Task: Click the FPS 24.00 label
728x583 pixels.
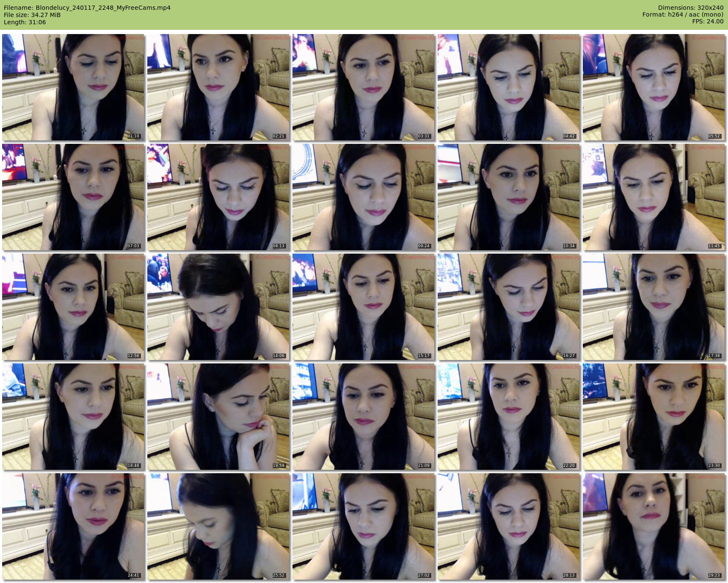Action: coord(708,21)
